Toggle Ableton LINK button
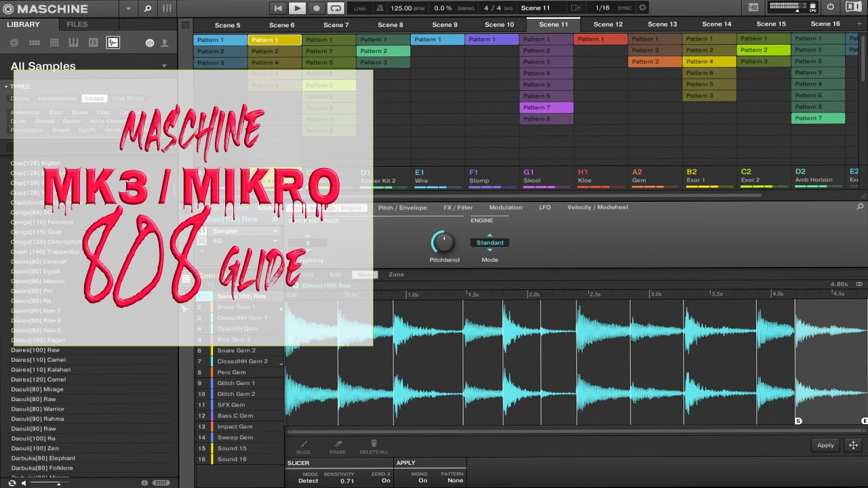 tap(360, 8)
